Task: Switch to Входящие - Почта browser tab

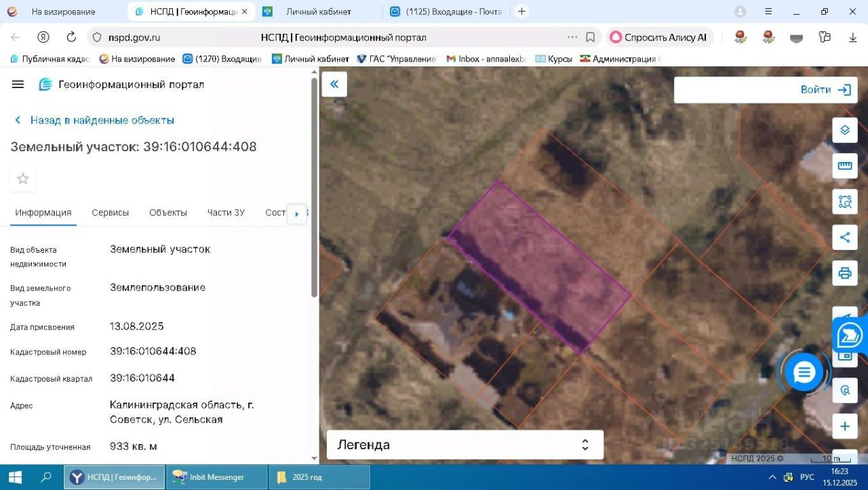Action: pos(446,12)
